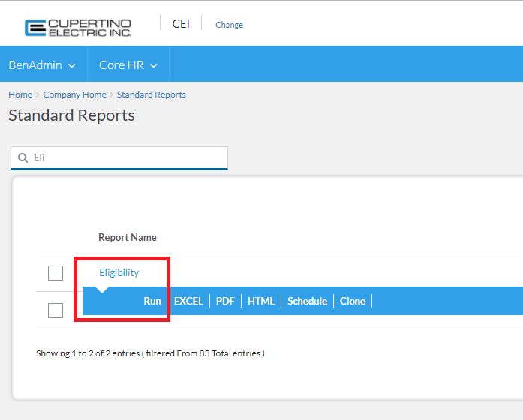The height and width of the screenshot is (420, 523).
Task: Open the Core HR dropdown menu
Action: 128,65
